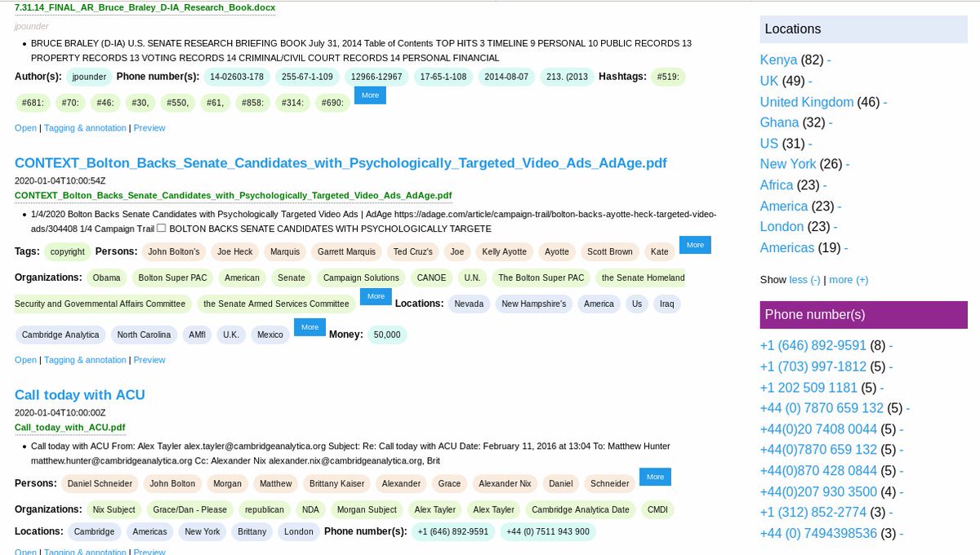980x555 pixels.
Task: Click 'Open' below the Bruce Braley hashtags
Action: click(x=25, y=128)
